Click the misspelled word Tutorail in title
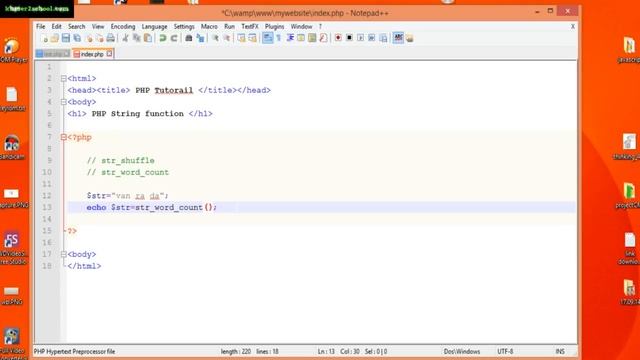640x360 pixels. 173,90
